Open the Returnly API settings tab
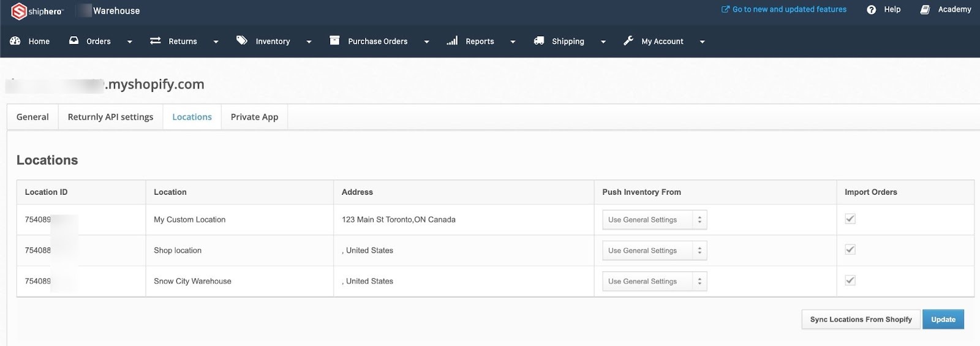 (x=110, y=117)
